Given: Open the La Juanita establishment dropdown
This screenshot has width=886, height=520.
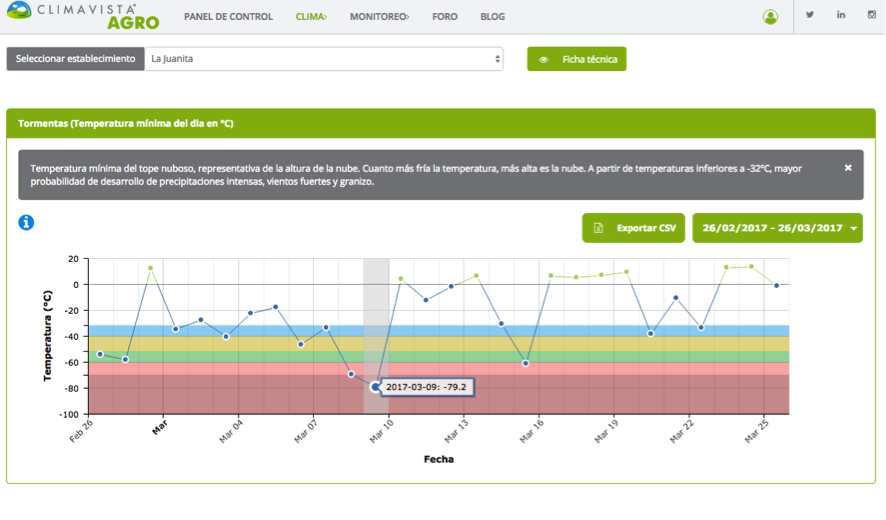Looking at the screenshot, I should point(324,59).
